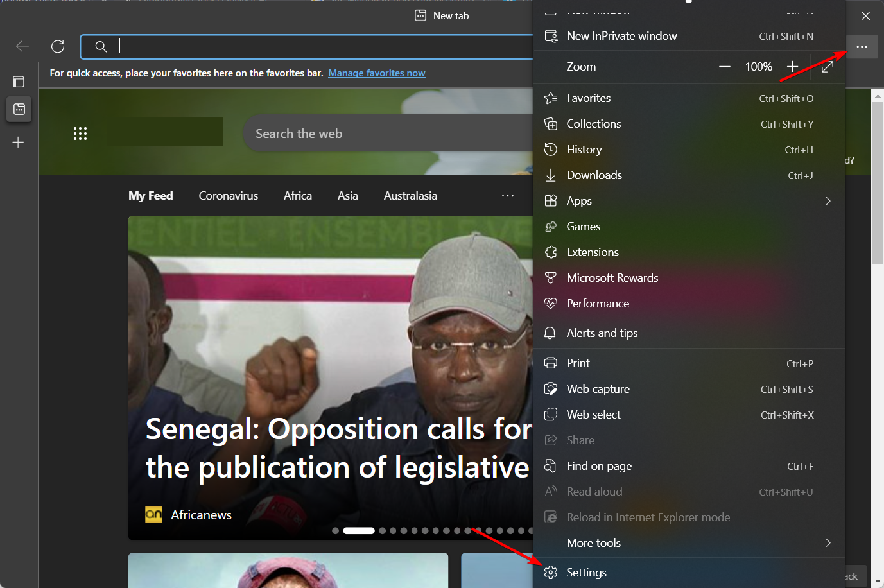Click the Web select icon
884x588 pixels.
coord(551,415)
